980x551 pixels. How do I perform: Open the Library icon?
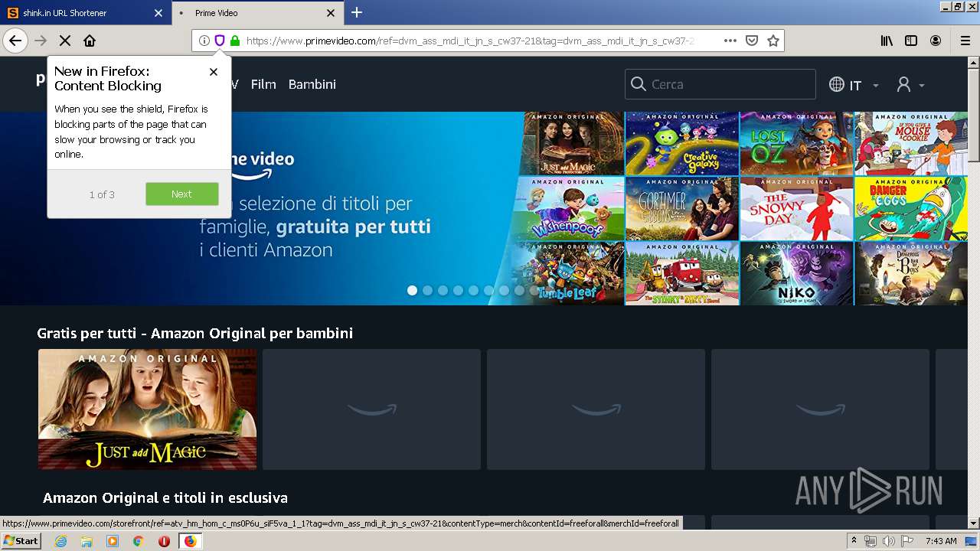(887, 41)
